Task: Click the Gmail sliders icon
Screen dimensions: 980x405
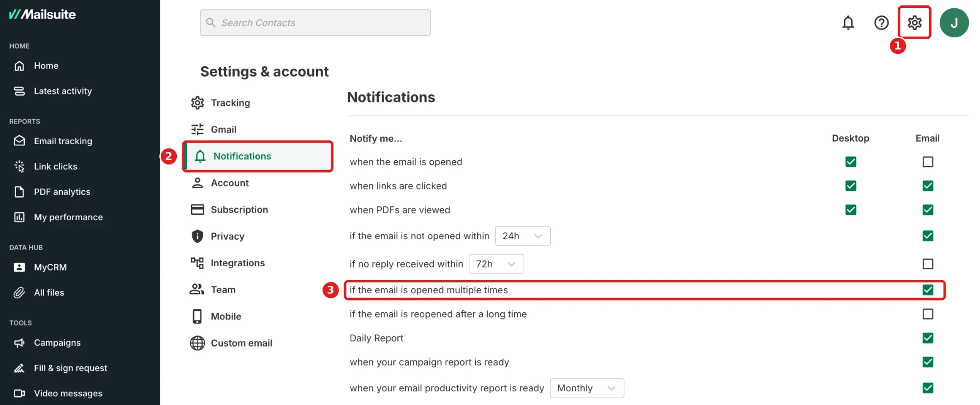Action: point(197,129)
